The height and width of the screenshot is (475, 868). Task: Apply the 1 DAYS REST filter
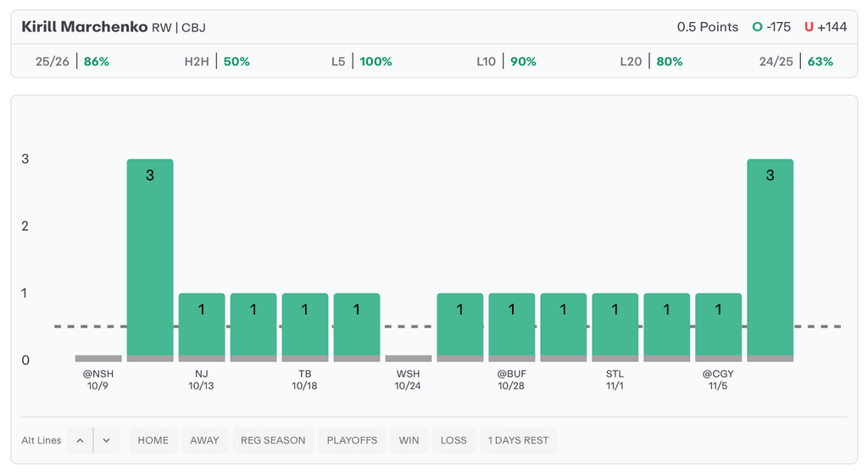click(519, 440)
